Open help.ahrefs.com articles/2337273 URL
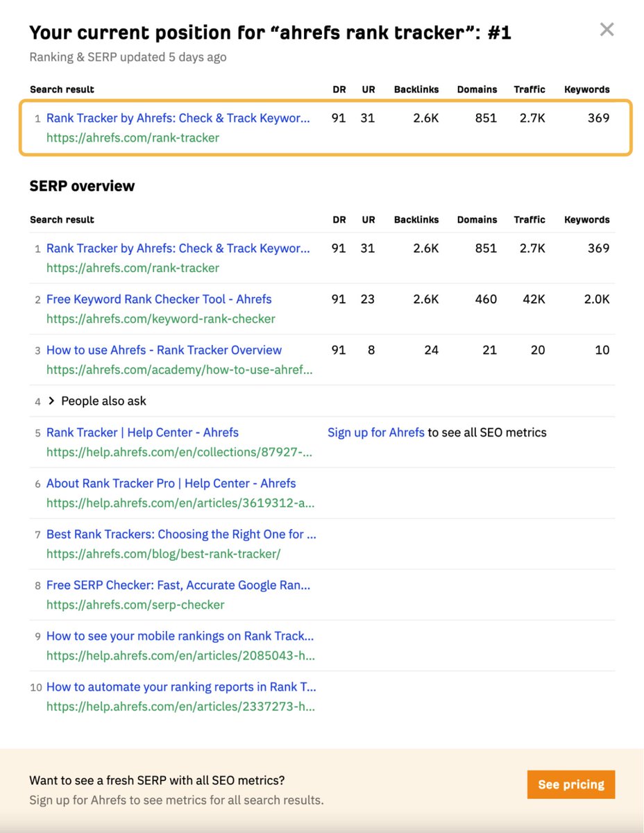This screenshot has width=644, height=833. [x=180, y=706]
